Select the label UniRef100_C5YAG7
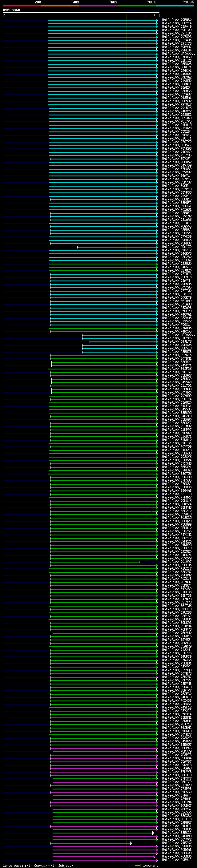 (177, 94)
